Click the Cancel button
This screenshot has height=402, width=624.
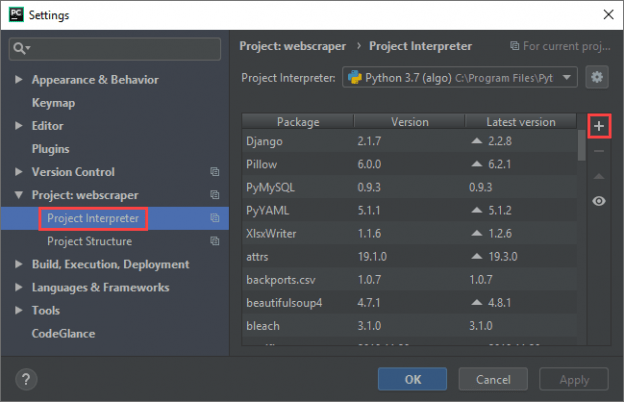[x=493, y=379]
